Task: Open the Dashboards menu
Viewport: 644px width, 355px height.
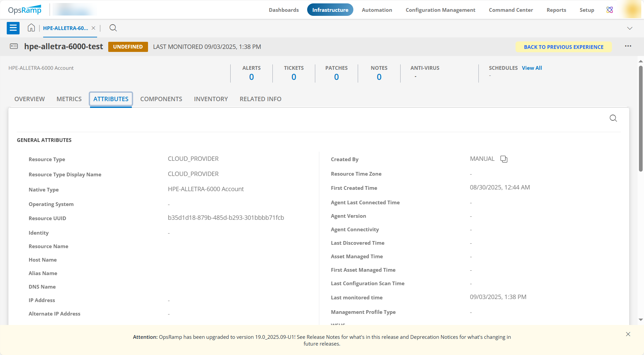Action: point(284,10)
